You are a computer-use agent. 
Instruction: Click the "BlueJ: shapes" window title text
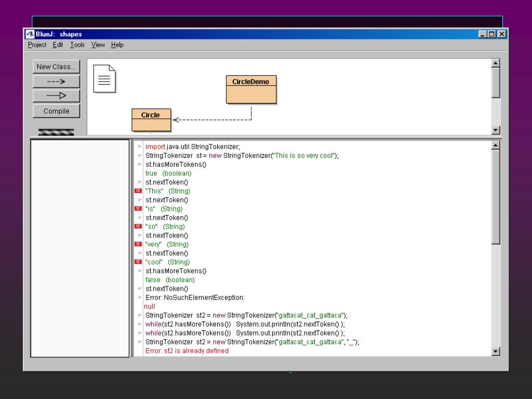click(59, 34)
